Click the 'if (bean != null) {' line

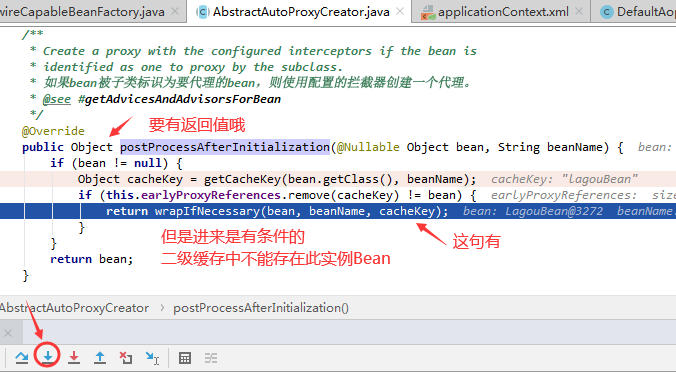click(116, 163)
